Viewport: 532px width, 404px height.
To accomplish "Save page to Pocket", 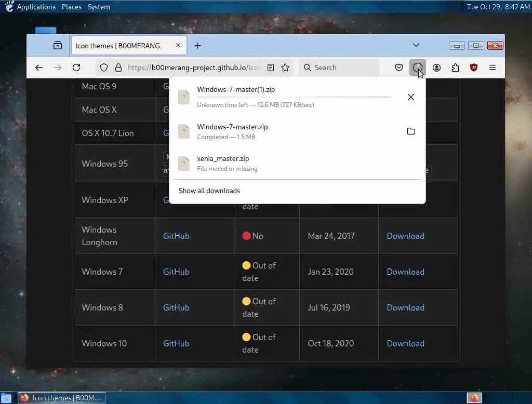I will 399,68.
